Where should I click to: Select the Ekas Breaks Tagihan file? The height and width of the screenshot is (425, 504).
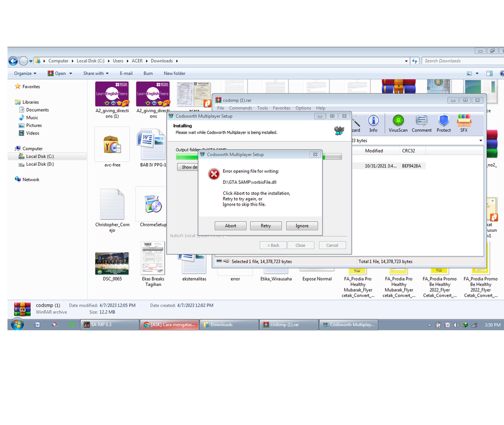point(153,264)
